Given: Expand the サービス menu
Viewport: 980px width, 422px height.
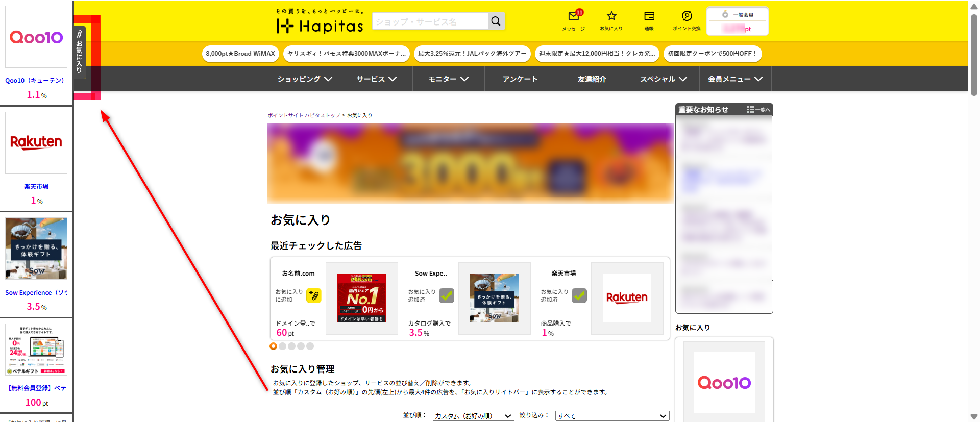Looking at the screenshot, I should [x=377, y=79].
